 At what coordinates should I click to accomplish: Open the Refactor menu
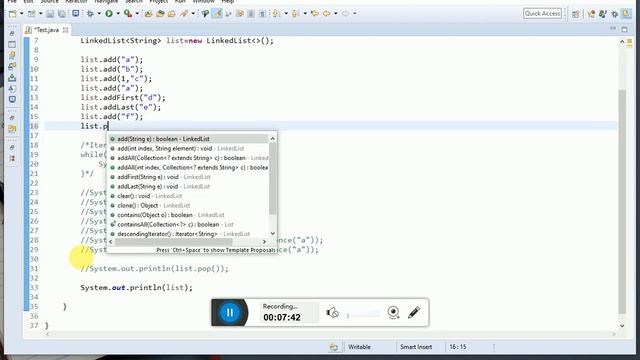click(77, 2)
